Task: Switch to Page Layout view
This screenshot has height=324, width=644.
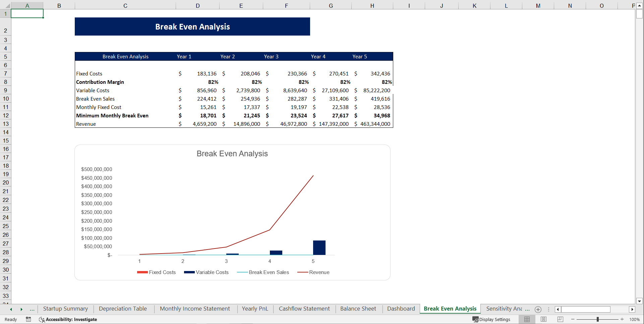Action: [x=544, y=319]
